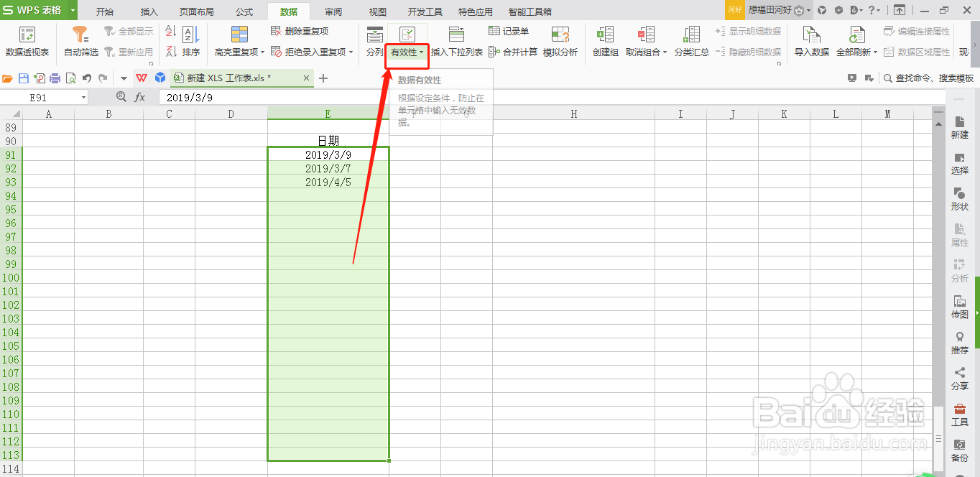
Task: Open the 记录单 record form
Action: [509, 32]
